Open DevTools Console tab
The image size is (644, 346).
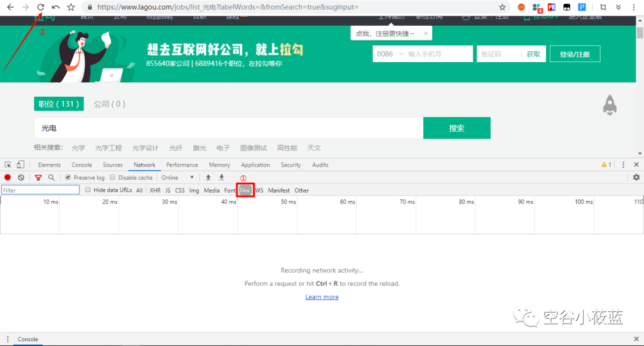(82, 165)
